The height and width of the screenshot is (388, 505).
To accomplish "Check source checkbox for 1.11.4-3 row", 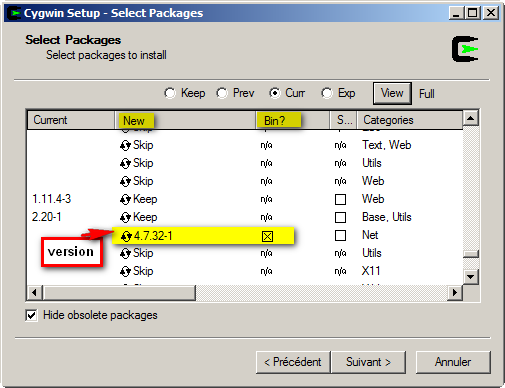I will click(x=340, y=200).
